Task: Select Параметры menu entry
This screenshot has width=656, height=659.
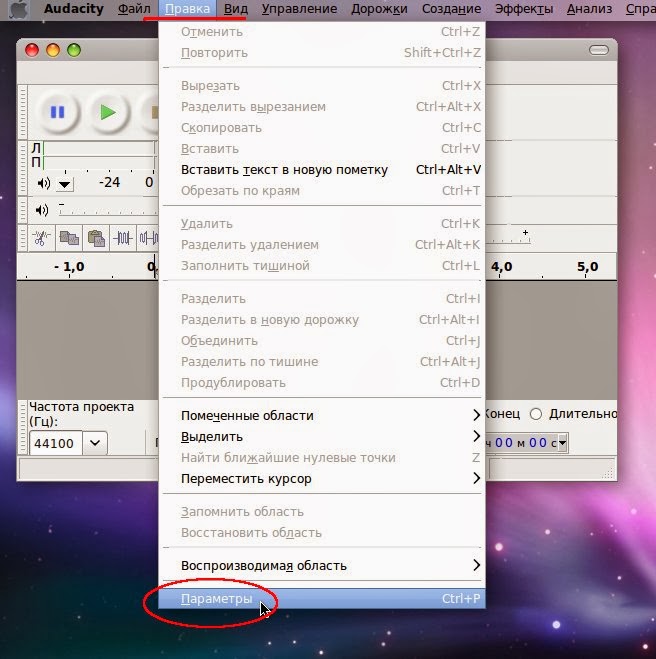Action: pos(322,598)
